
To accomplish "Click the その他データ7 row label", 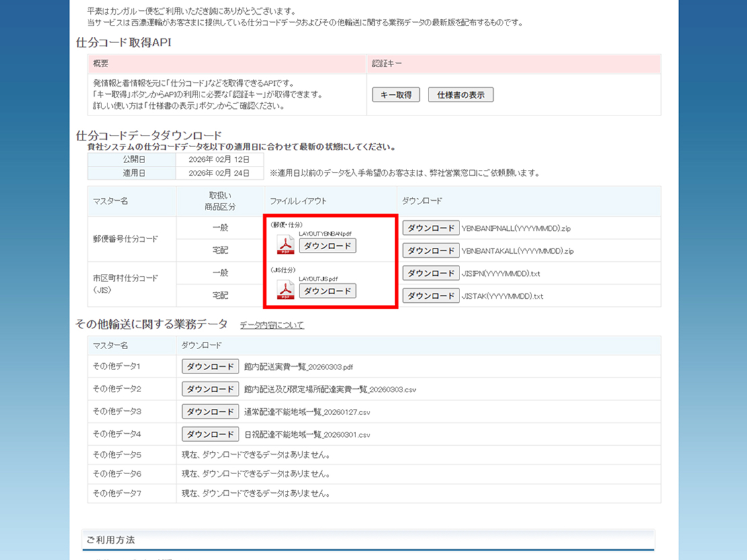I will 117,494.
